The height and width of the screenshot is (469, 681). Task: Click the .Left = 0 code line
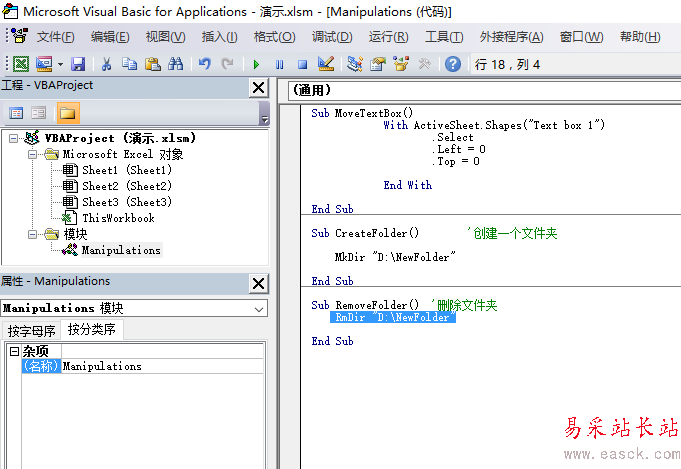point(459,149)
